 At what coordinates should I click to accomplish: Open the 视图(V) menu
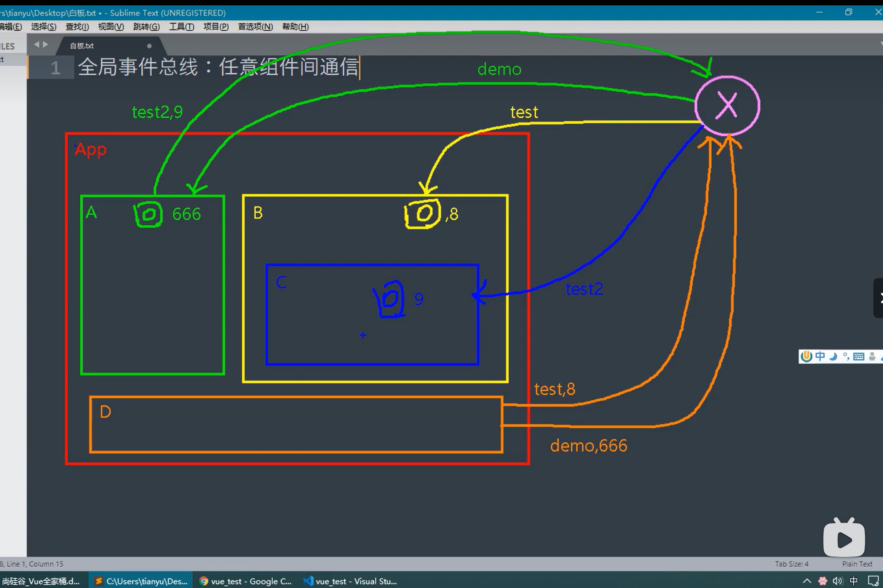click(111, 27)
